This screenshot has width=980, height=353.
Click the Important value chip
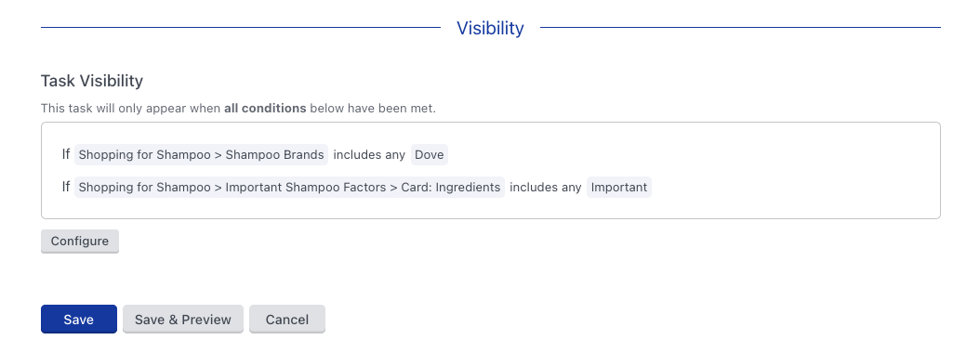click(x=618, y=187)
